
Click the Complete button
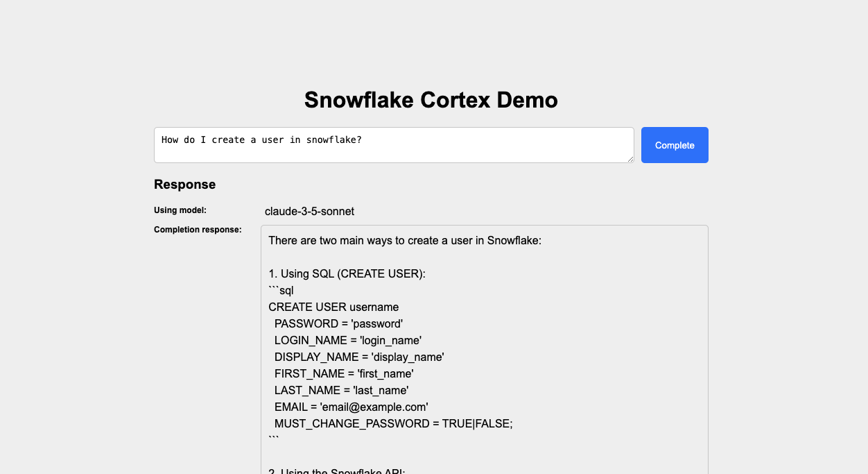pos(674,145)
